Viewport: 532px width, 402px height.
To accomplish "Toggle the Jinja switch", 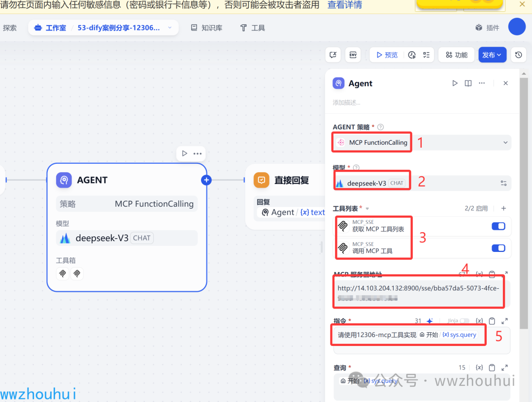I will [465, 321].
